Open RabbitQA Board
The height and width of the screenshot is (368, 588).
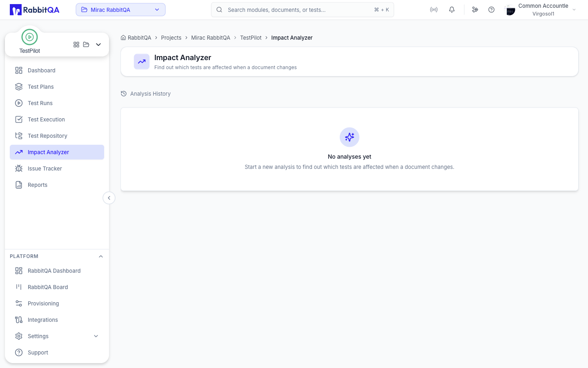click(57, 287)
